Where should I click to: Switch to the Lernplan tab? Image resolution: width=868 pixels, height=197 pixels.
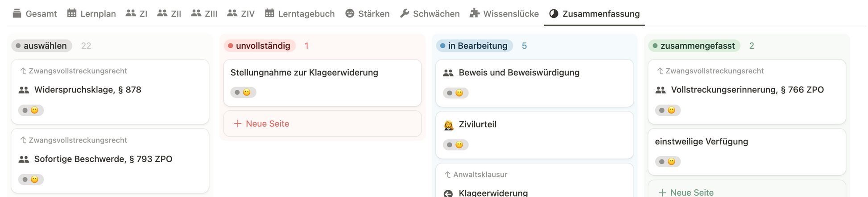91,14
